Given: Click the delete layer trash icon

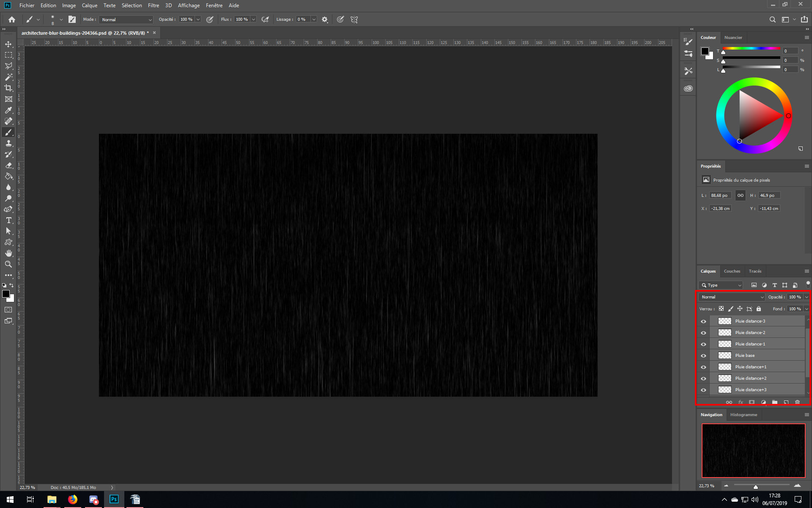Looking at the screenshot, I should click(797, 402).
